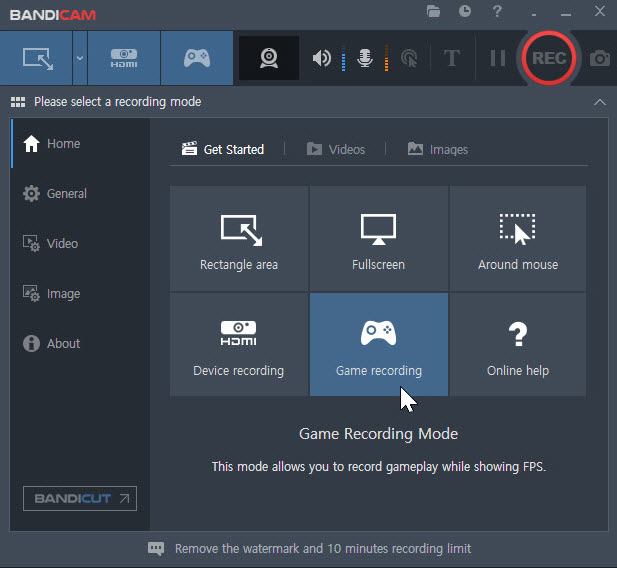Select rectangle screen recording mode in toolbar
This screenshot has width=617, height=568.
pos(36,58)
